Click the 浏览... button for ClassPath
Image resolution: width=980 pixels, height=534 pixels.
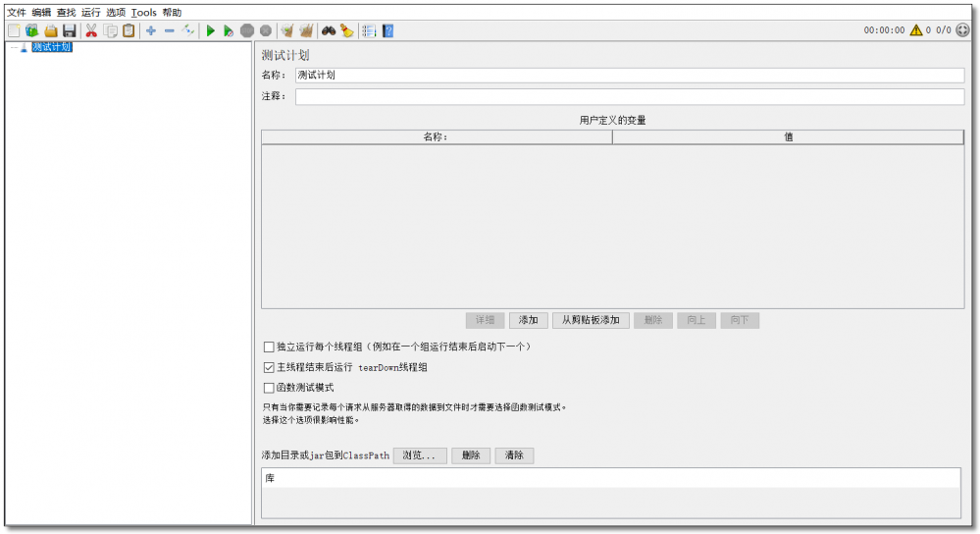(420, 455)
